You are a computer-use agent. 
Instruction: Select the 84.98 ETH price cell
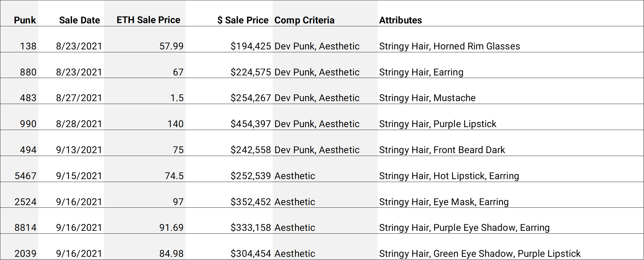click(145, 247)
